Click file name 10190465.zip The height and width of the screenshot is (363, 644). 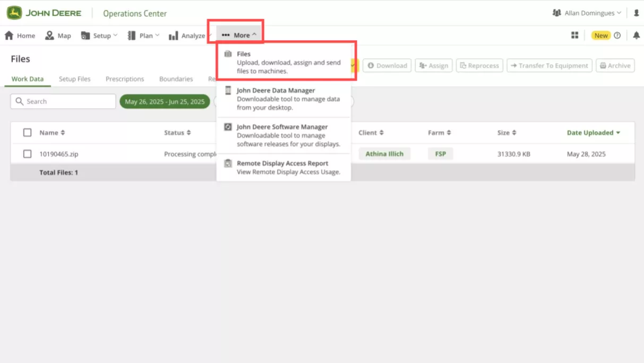59,154
